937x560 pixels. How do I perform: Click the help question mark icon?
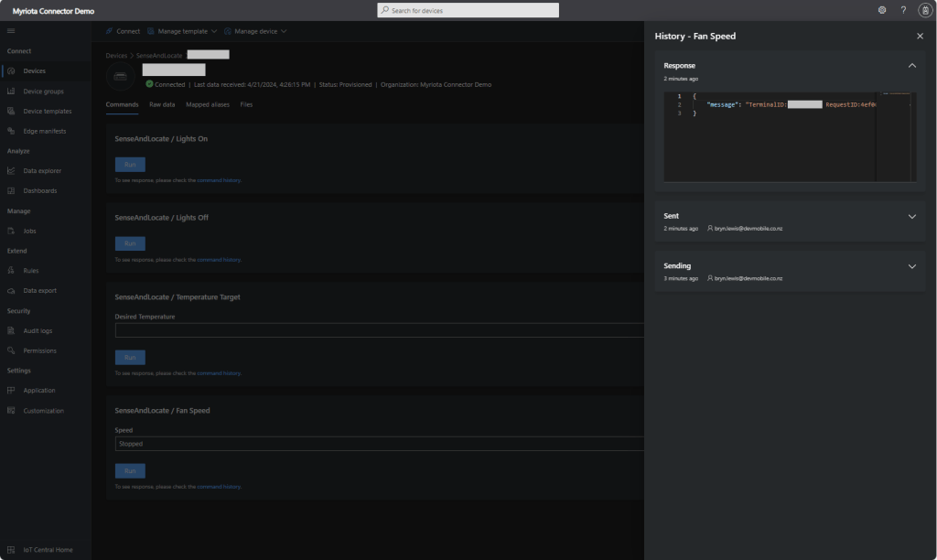tap(903, 10)
